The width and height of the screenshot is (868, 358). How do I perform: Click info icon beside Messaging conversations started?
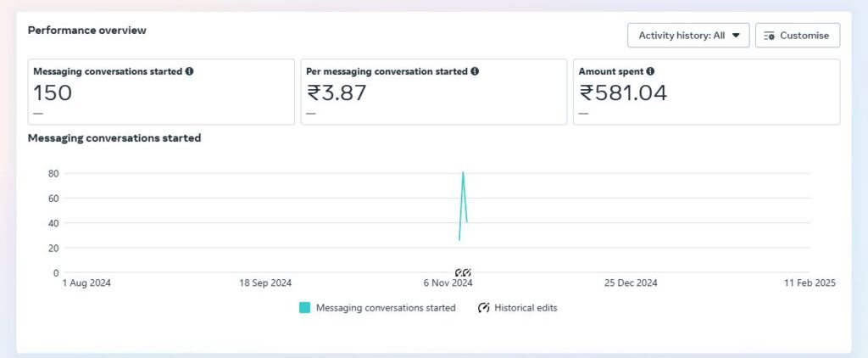click(x=189, y=71)
